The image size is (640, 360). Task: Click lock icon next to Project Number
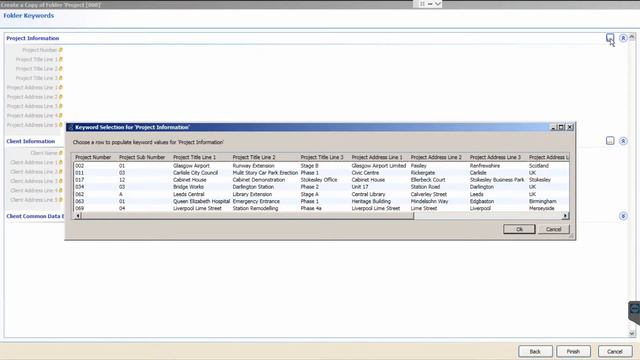pyautogui.click(x=60, y=50)
